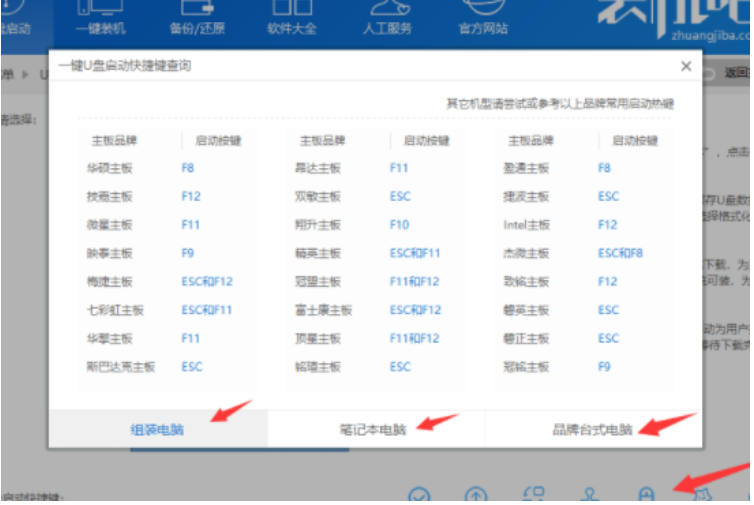Viewport: 754px width, 505px height.
Task: Select the 磐英主板 brand entry
Action: click(x=526, y=310)
